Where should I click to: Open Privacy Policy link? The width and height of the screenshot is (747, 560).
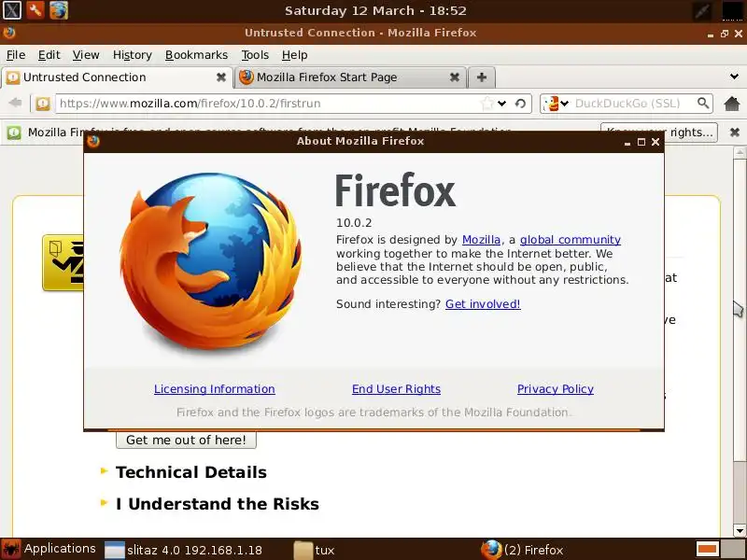[x=556, y=389]
